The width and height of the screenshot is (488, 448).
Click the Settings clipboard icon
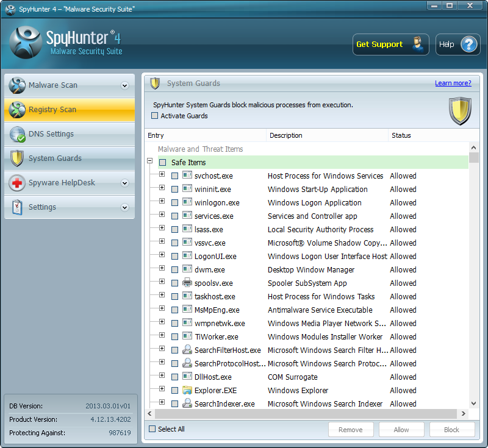coord(17,207)
